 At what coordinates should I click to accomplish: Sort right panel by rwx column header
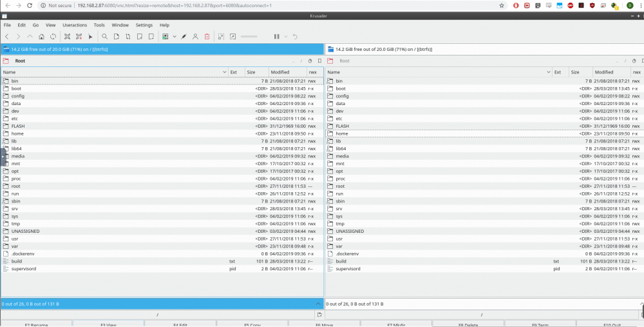(x=637, y=72)
